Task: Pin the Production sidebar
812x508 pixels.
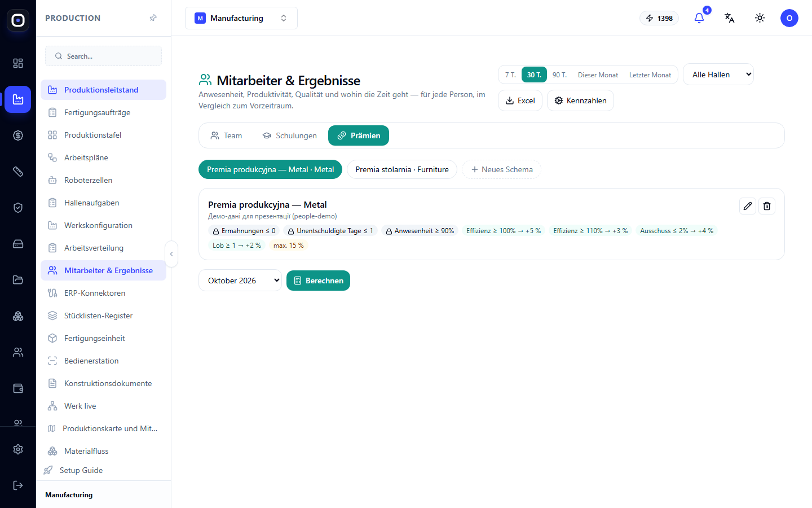Action: pos(153,18)
